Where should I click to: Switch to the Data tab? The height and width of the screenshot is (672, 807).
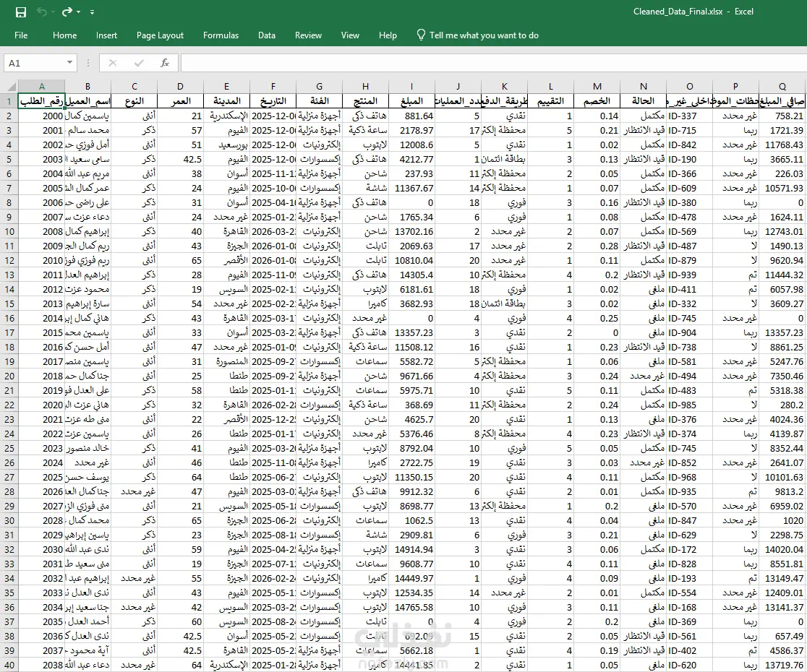point(267,35)
